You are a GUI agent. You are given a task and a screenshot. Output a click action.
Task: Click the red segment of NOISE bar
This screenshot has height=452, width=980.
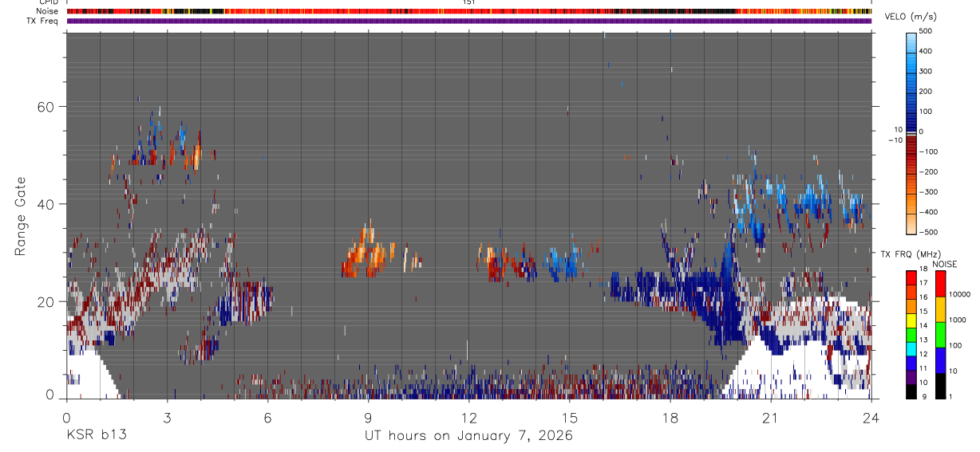pos(941,284)
